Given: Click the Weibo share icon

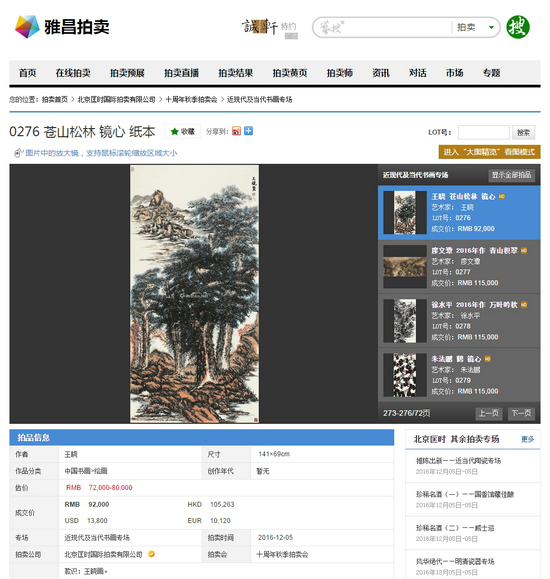Looking at the screenshot, I should tap(236, 131).
